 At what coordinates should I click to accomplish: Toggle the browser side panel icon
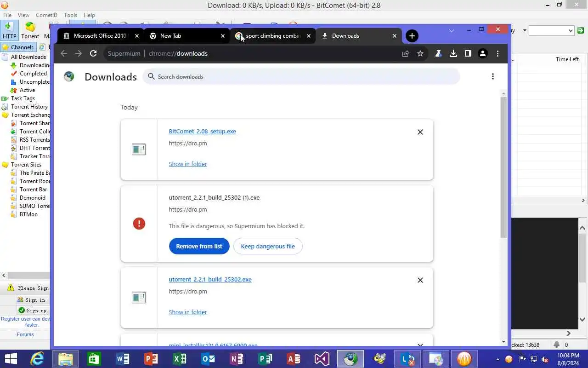pyautogui.click(x=468, y=53)
